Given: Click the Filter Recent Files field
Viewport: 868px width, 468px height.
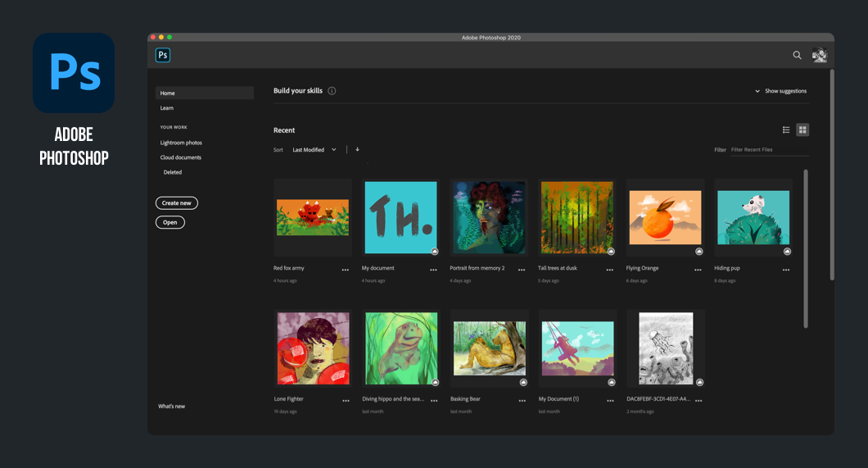Looking at the screenshot, I should 770,149.
